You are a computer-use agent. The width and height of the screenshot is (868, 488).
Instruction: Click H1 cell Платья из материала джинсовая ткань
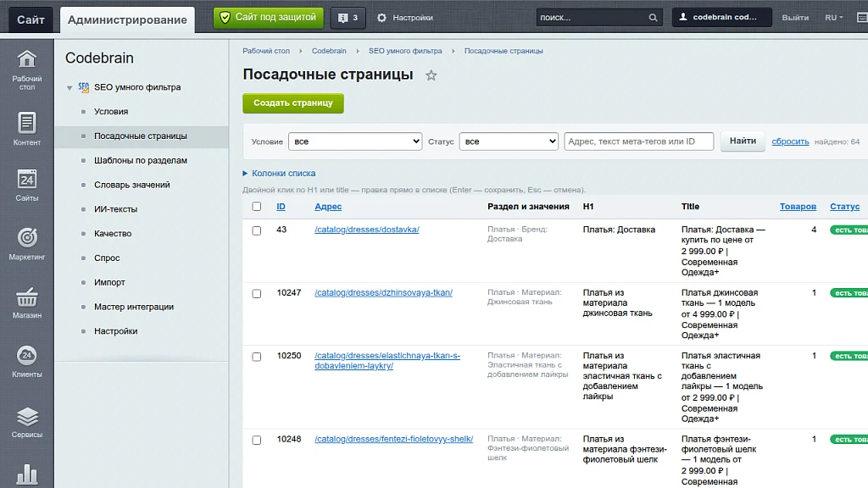tap(617, 302)
